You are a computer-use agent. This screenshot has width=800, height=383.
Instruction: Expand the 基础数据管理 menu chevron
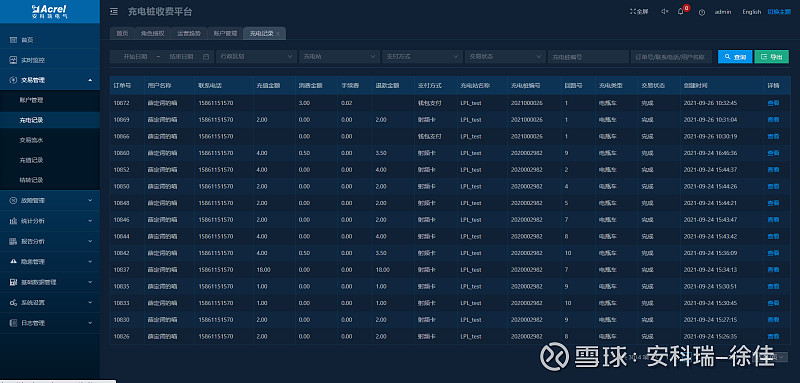tap(90, 282)
